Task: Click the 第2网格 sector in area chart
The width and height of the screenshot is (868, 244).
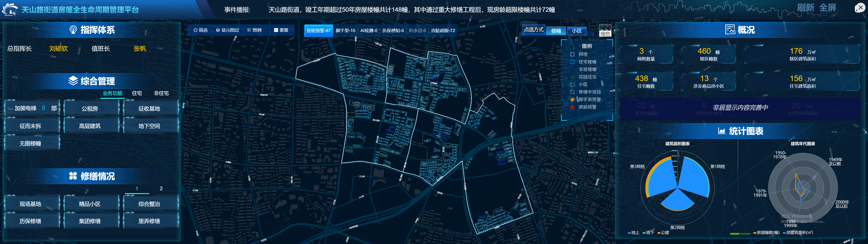Action: point(677,201)
